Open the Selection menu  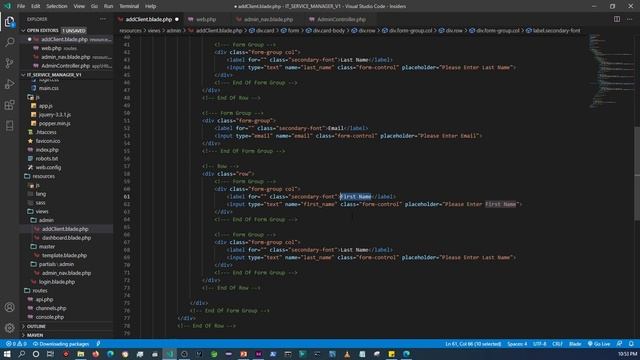(x=57, y=6)
